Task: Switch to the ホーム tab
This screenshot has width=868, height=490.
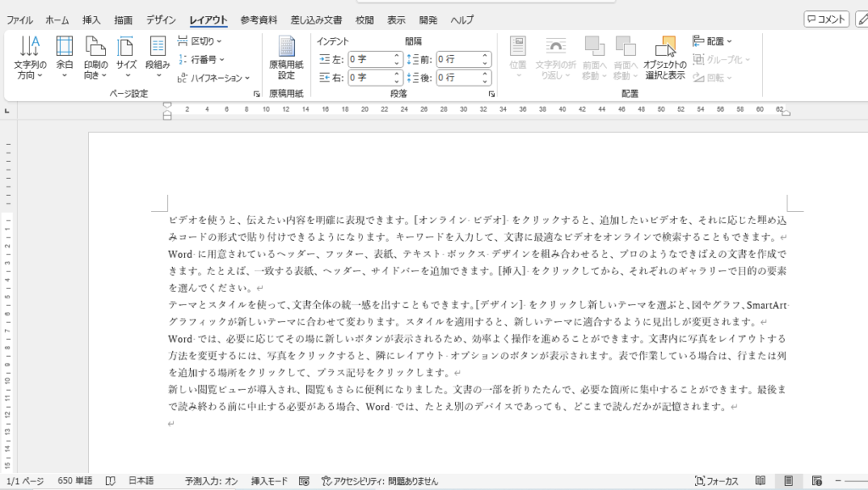Action: coord(57,20)
